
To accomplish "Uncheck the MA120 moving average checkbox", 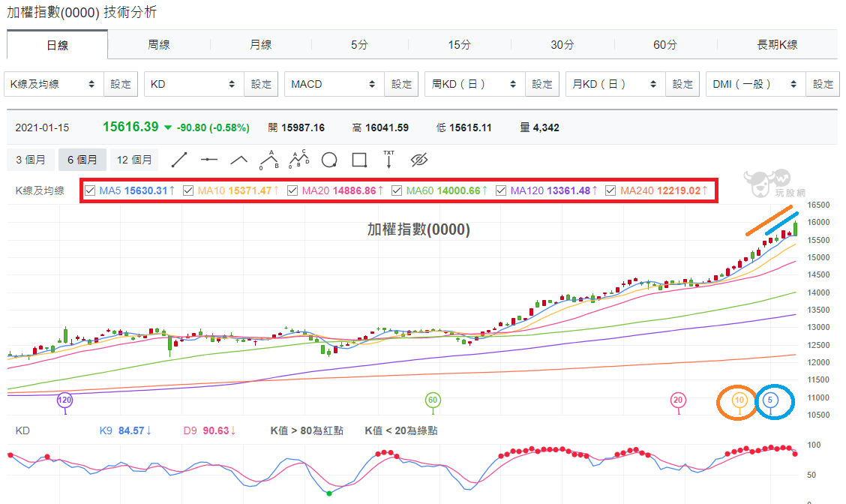I will point(501,190).
